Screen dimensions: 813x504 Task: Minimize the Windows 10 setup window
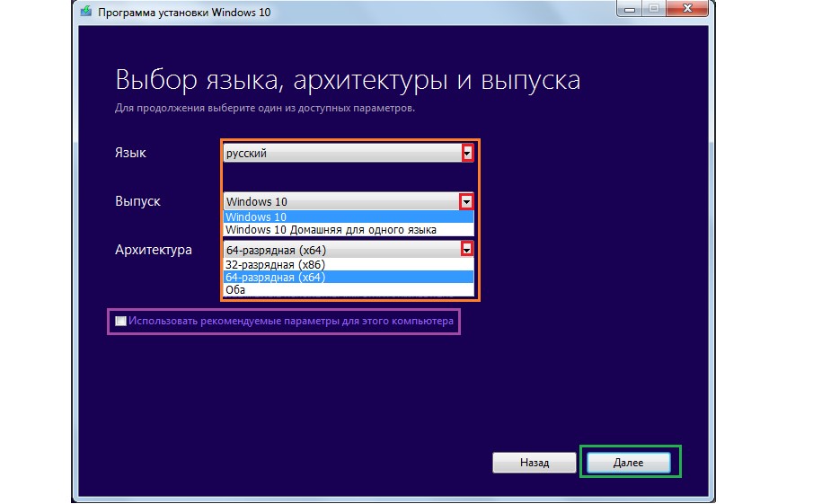click(630, 9)
